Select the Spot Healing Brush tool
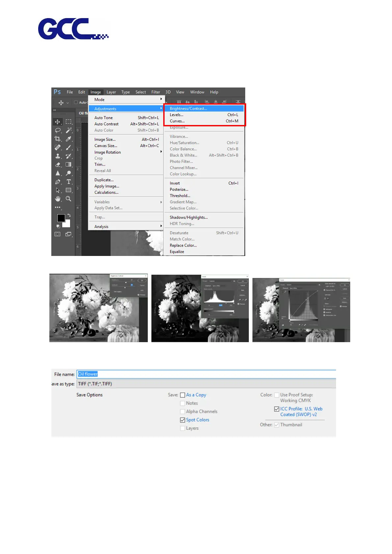Viewport: 392px width, 554px height. (58, 147)
